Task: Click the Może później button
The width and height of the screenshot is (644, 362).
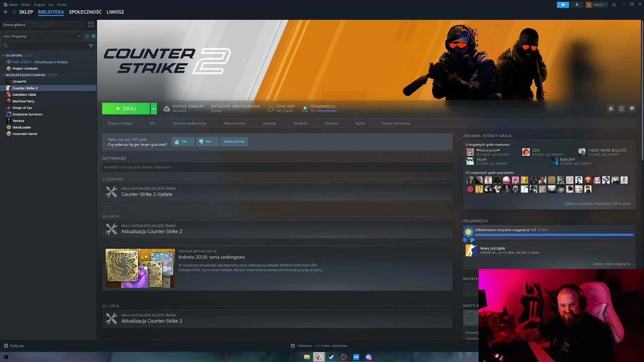Action: 234,142
